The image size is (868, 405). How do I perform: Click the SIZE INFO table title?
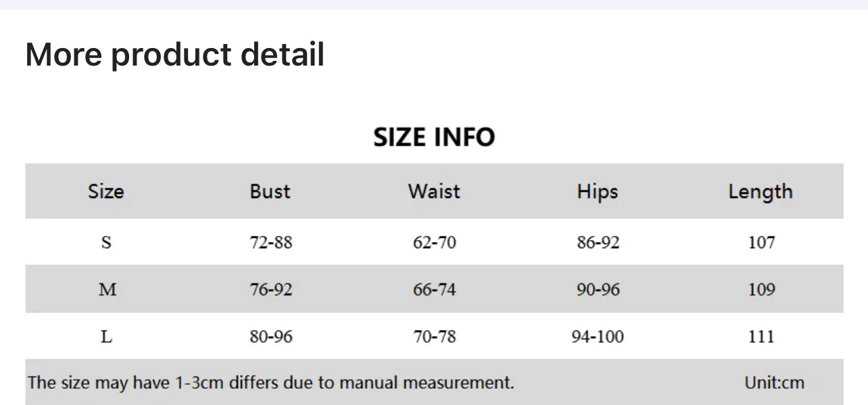[x=434, y=137]
